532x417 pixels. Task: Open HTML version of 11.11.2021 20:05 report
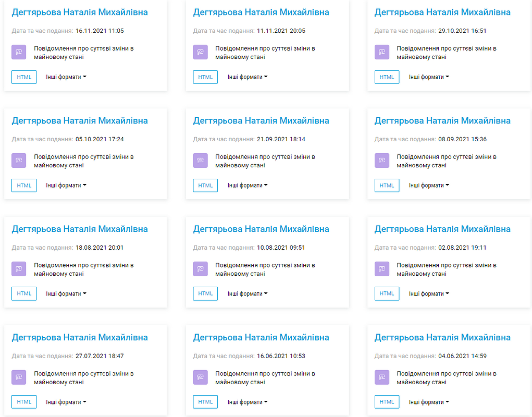[x=205, y=77]
